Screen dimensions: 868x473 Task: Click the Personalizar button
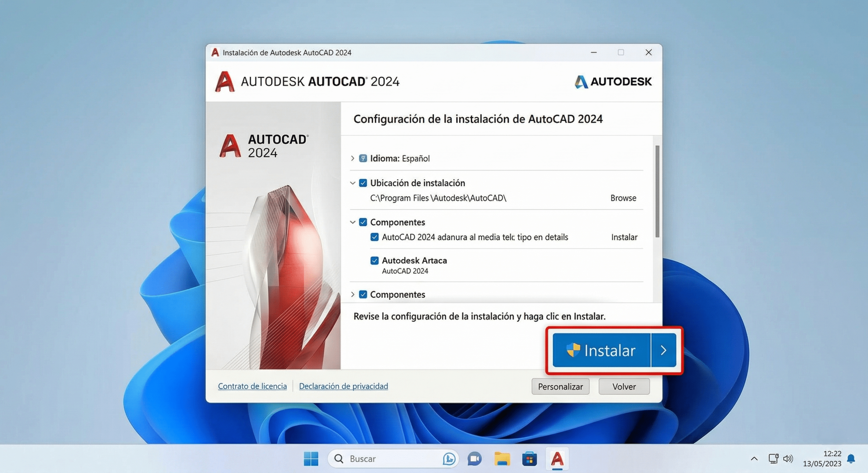click(560, 386)
